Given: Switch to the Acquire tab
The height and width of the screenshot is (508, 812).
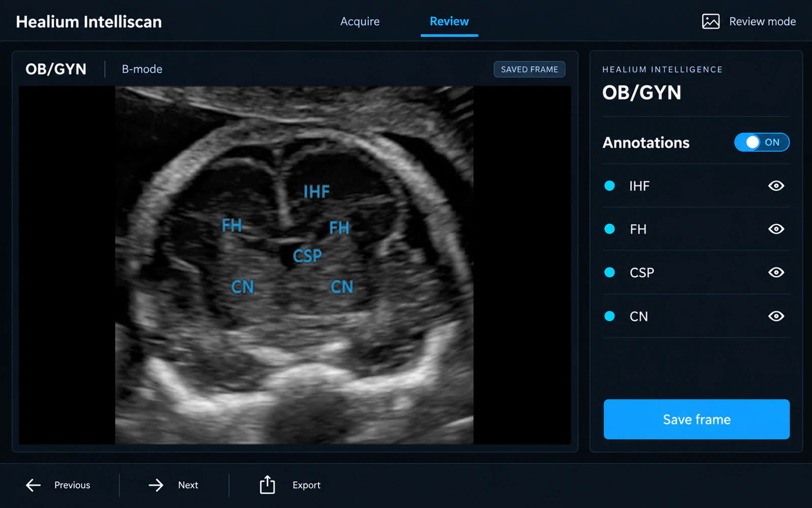Looking at the screenshot, I should [360, 21].
